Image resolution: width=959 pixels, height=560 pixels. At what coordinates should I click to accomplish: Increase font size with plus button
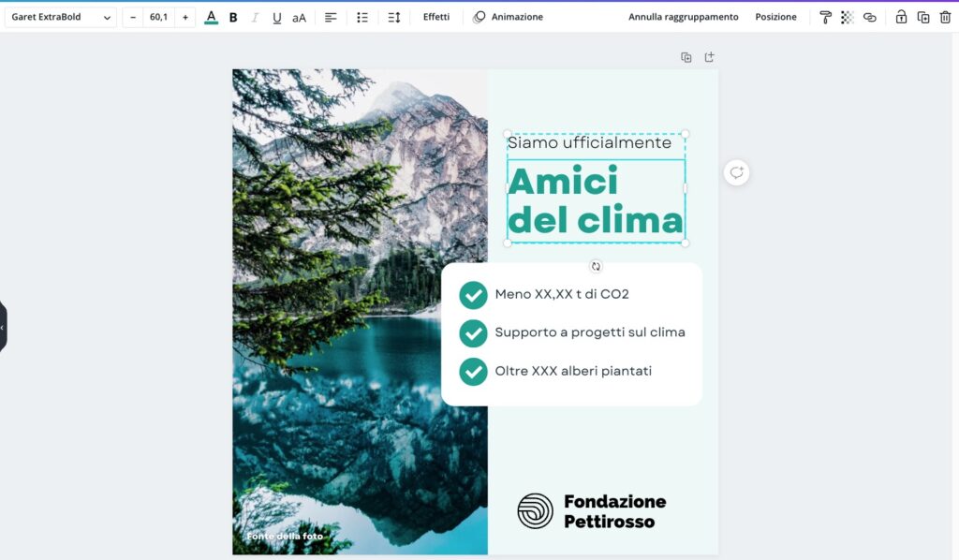(x=185, y=17)
